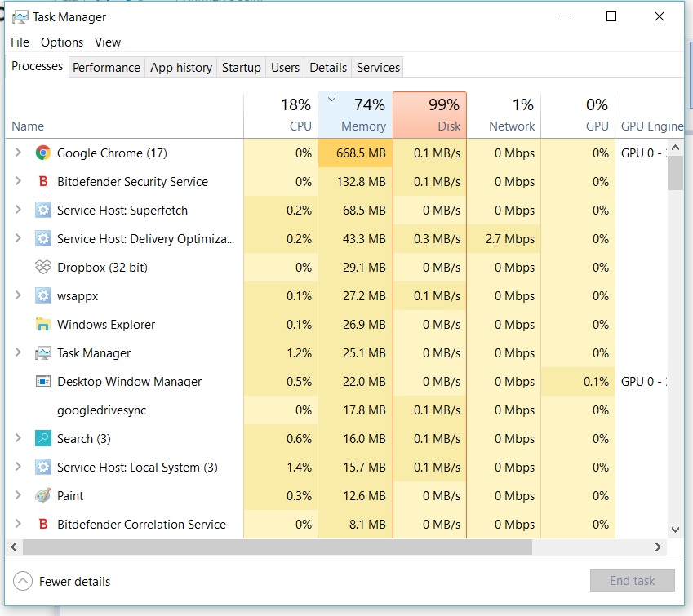This screenshot has height=616, width=693.
Task: Expand the wsappx process
Action: [18, 295]
